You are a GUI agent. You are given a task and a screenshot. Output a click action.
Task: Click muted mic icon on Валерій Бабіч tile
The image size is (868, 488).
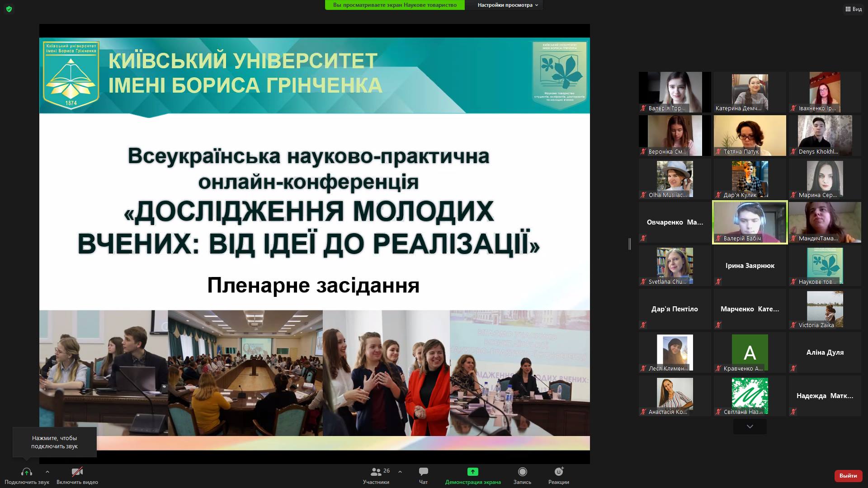click(x=718, y=238)
